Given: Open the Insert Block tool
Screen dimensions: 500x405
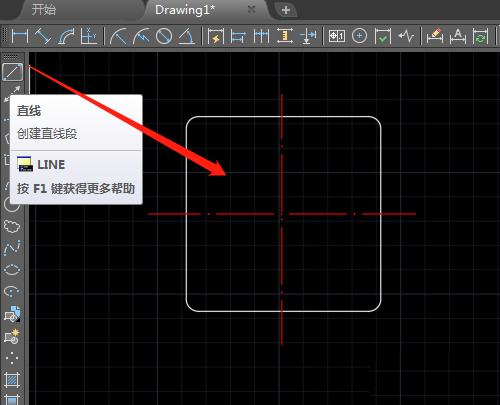Looking at the screenshot, I should [12, 314].
